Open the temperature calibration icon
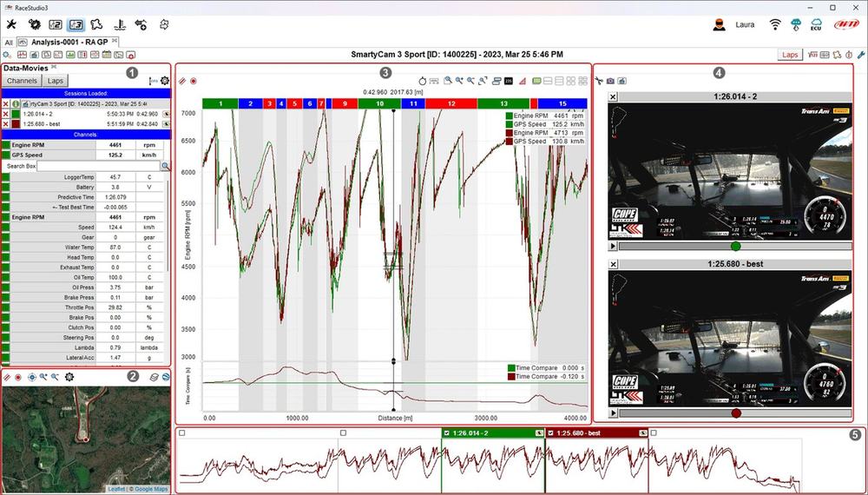Image resolution: width=868 pixels, height=495 pixels. tap(120, 24)
